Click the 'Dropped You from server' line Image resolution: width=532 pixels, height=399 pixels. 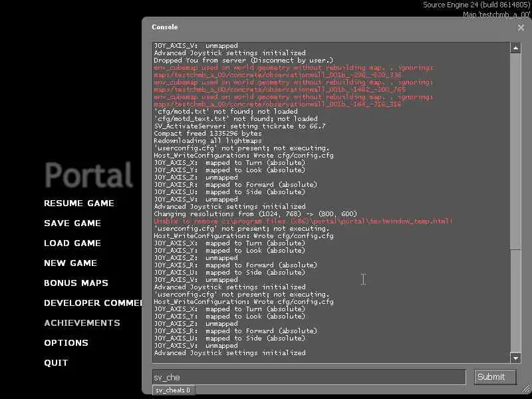click(243, 61)
